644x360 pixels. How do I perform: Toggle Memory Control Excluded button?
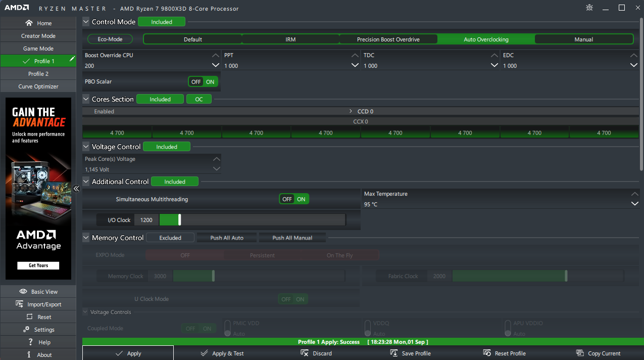[170, 238]
